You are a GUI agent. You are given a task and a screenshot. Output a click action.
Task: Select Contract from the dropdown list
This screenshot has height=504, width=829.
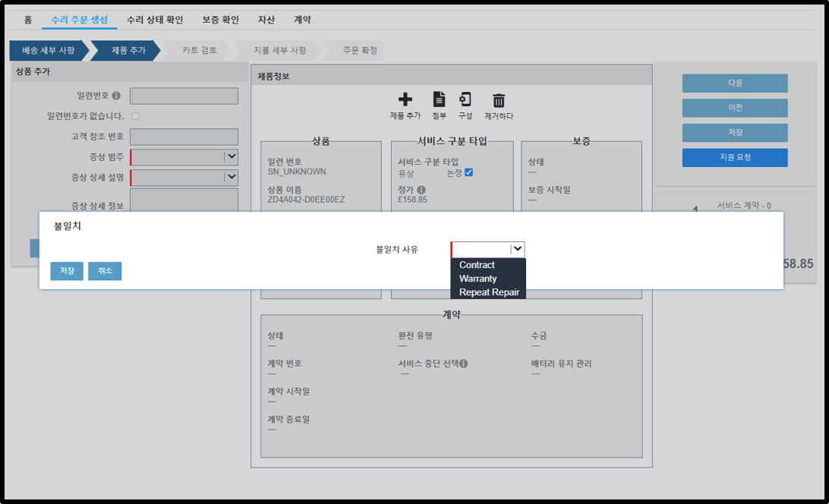coord(477,265)
